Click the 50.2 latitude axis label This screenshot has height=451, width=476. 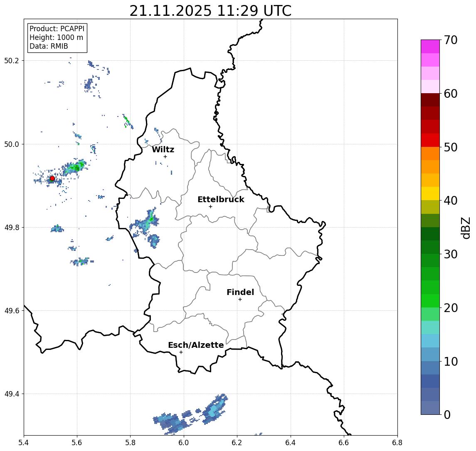(x=12, y=60)
